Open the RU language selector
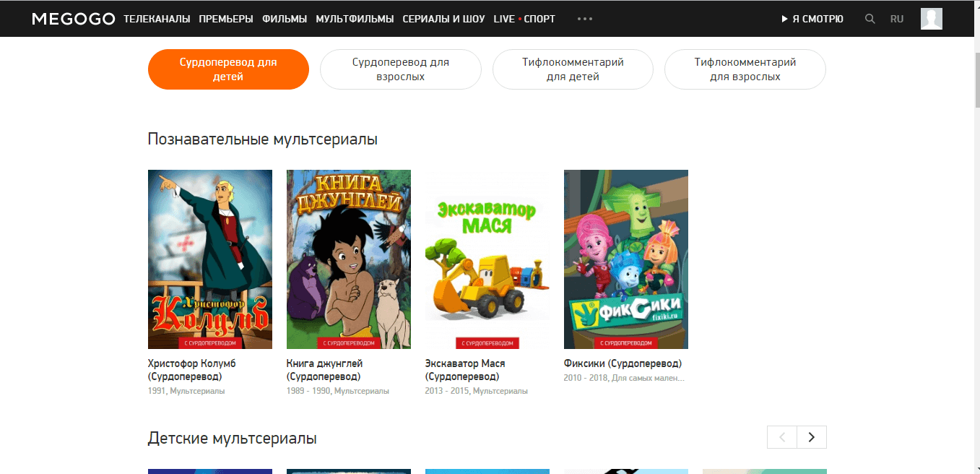 897,19
